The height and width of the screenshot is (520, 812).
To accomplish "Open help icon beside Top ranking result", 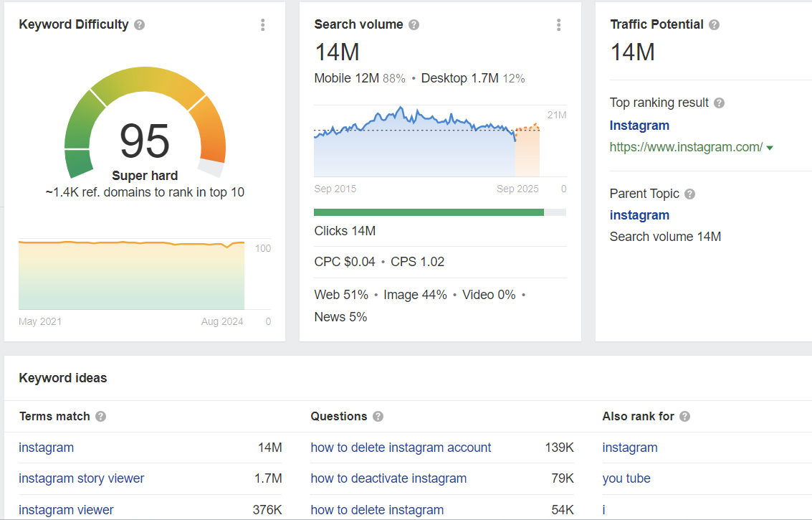I will click(719, 103).
